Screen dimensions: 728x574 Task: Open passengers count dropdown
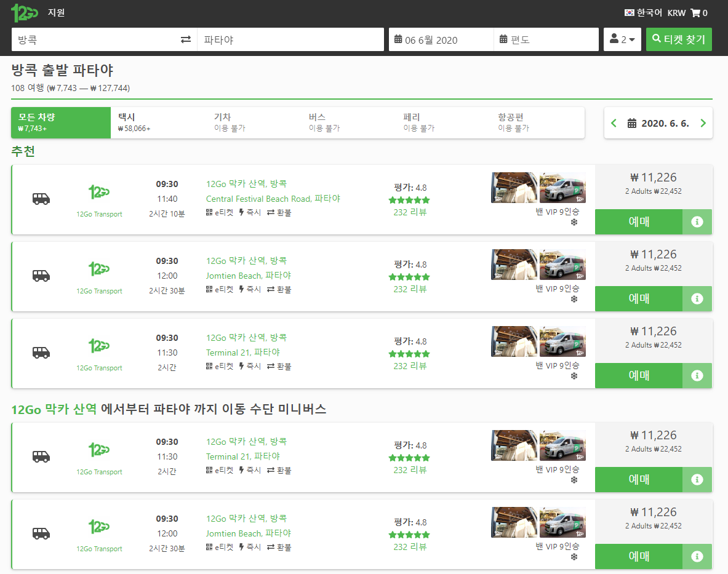point(622,39)
